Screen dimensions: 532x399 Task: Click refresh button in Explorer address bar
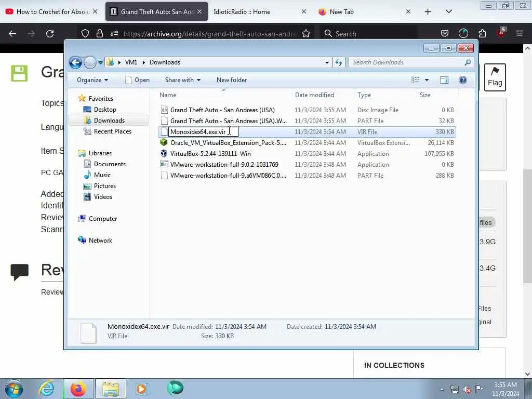[339, 62]
